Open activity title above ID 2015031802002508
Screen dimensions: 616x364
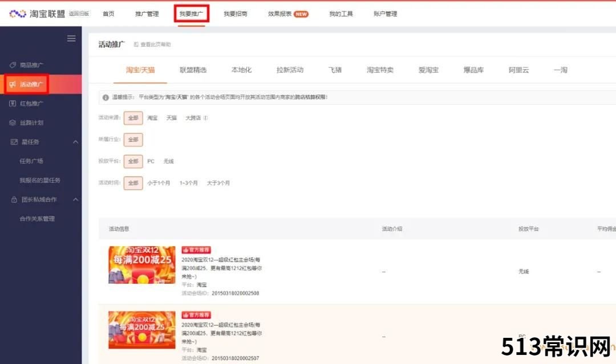click(221, 268)
